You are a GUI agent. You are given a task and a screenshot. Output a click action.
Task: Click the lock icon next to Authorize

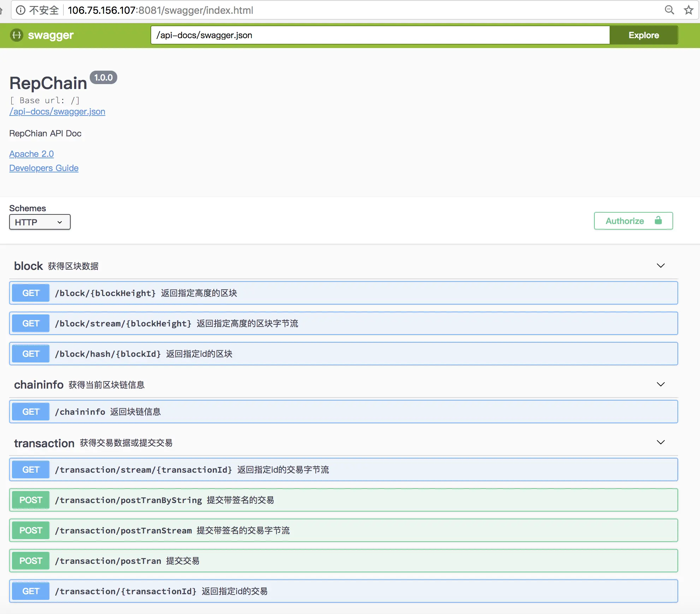(x=659, y=221)
